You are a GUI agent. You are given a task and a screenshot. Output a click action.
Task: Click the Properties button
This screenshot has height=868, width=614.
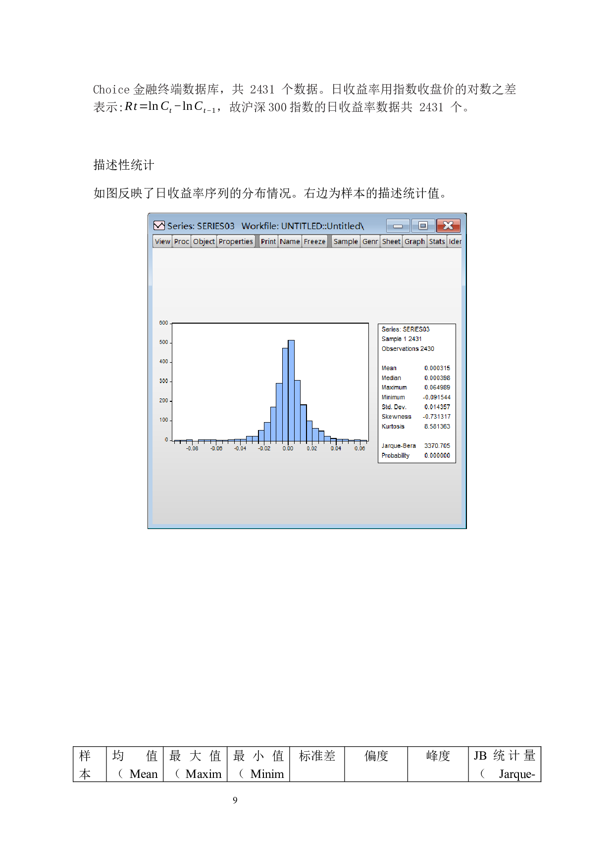point(236,241)
